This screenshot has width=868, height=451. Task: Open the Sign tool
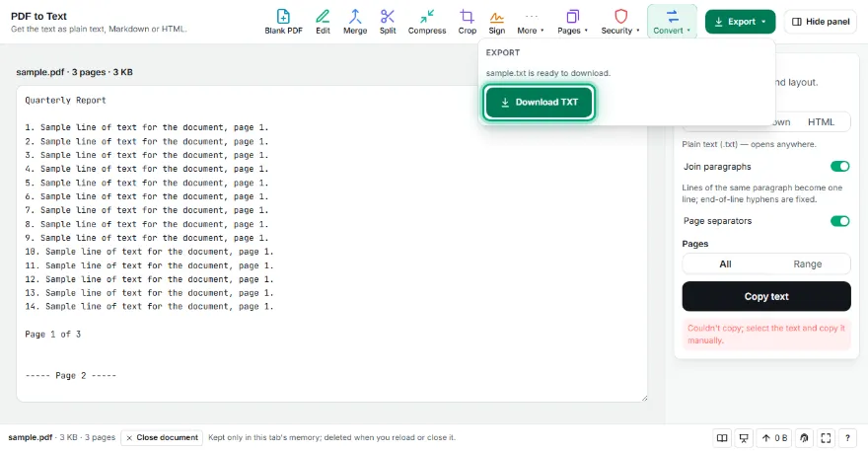pyautogui.click(x=496, y=22)
